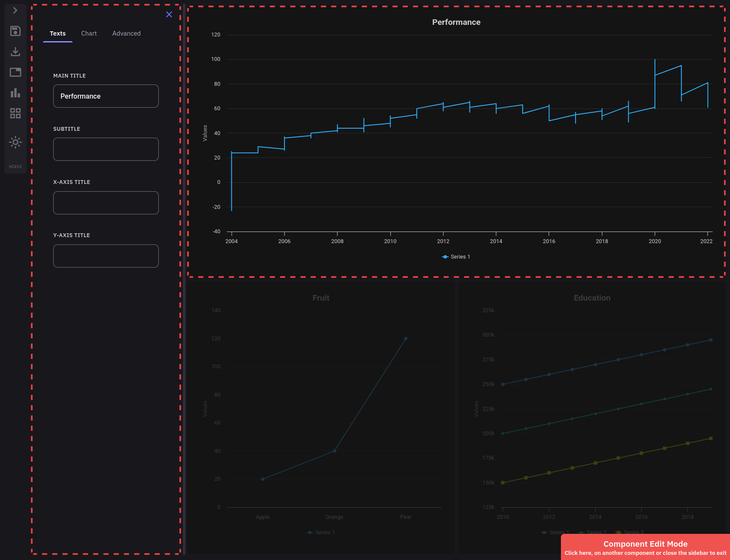The height and width of the screenshot is (560, 730).
Task: Select the Y-Axis Title input field
Action: pos(106,256)
